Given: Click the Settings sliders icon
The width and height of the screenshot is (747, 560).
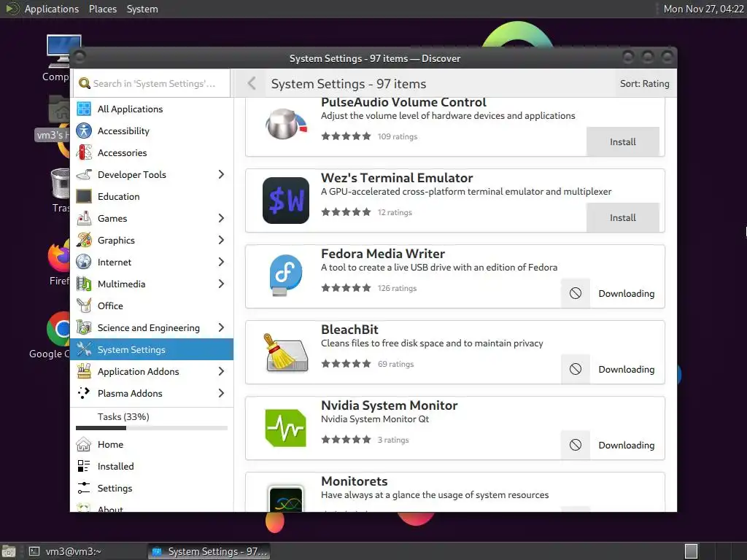Looking at the screenshot, I should [x=84, y=488].
